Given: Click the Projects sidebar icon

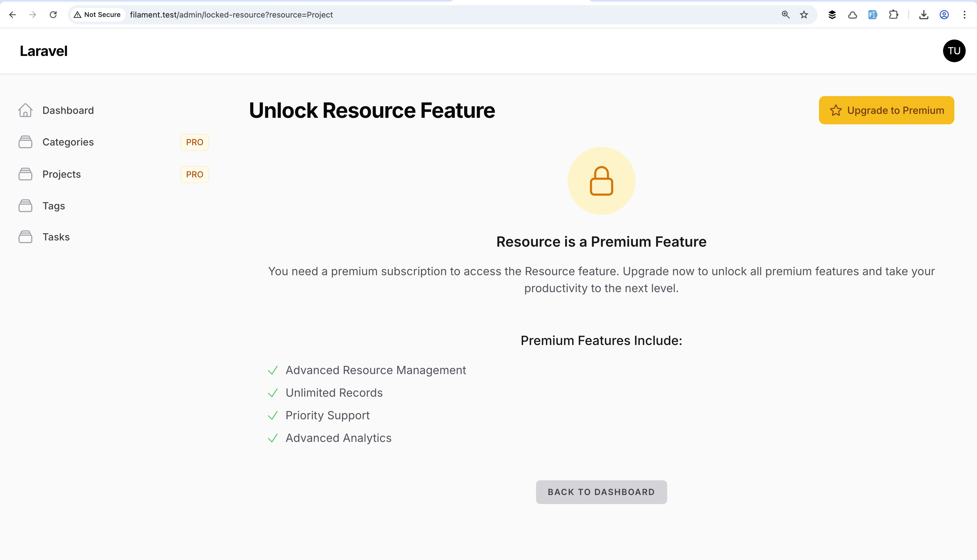Looking at the screenshot, I should pyautogui.click(x=25, y=174).
